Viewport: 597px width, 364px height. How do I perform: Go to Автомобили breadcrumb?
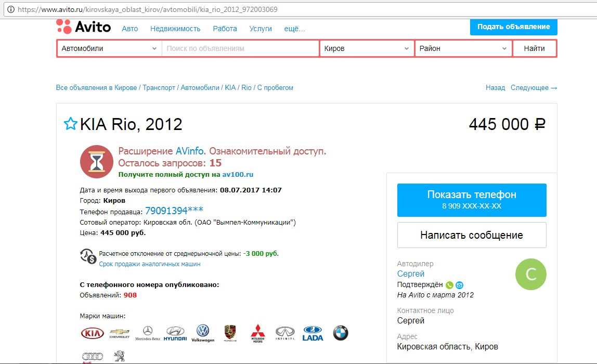pos(200,87)
